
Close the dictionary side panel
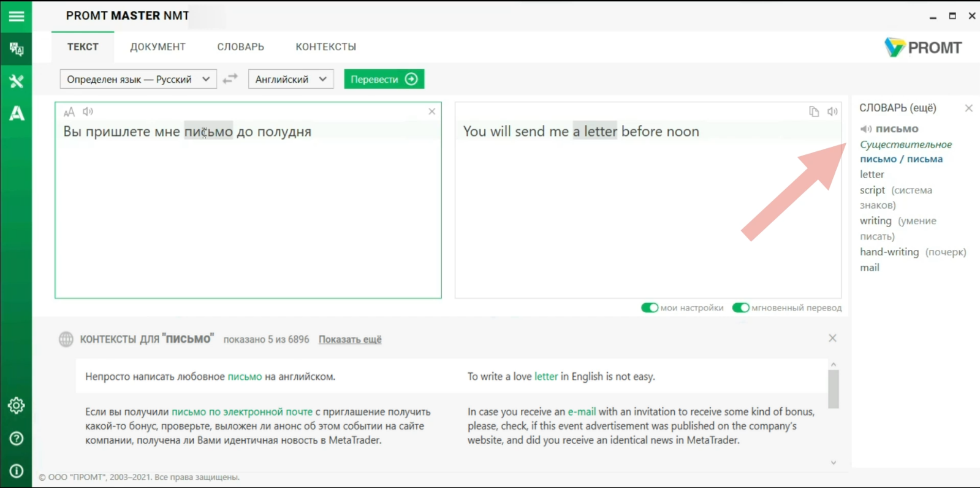(x=969, y=108)
